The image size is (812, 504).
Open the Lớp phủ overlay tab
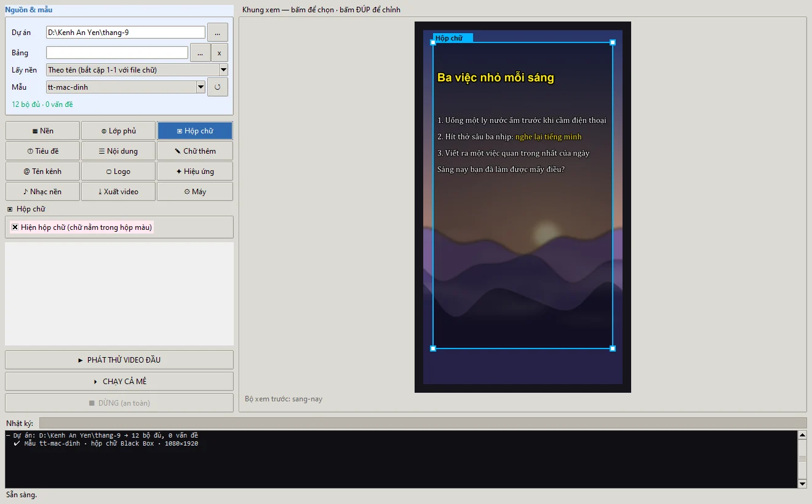pos(119,131)
